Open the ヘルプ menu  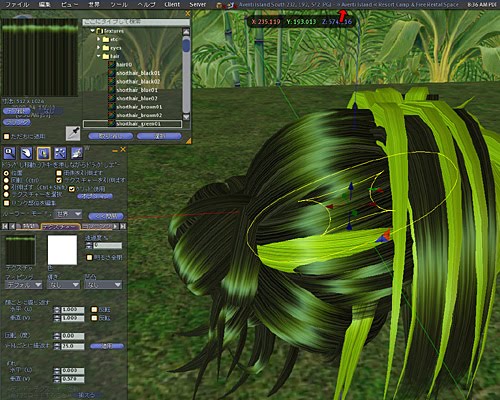coord(146,4)
